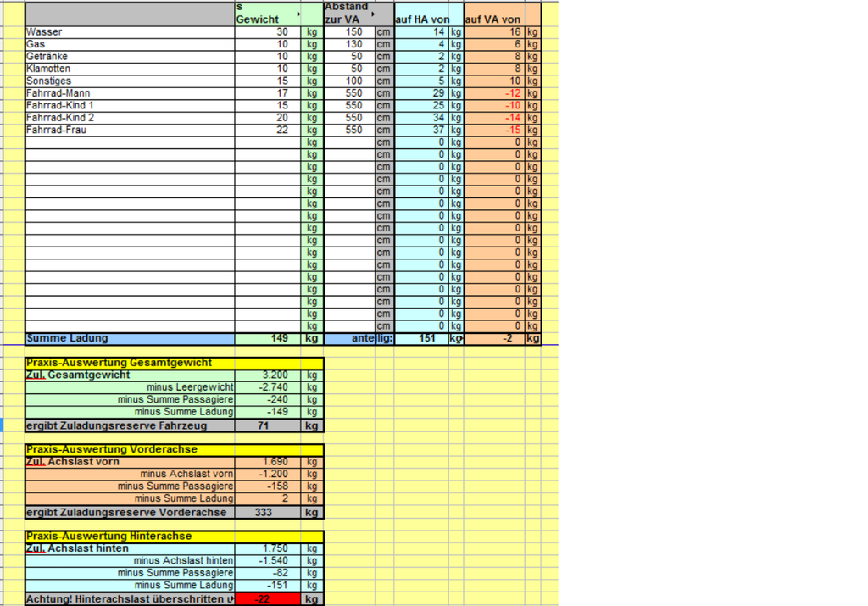
Task: Click the red -22 Hinterachslast warning cell
Action: (x=268, y=599)
